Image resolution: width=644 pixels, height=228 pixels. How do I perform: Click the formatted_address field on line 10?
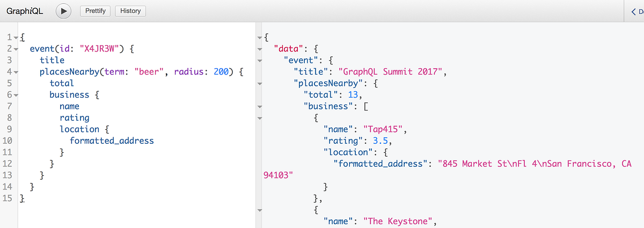pos(112,141)
